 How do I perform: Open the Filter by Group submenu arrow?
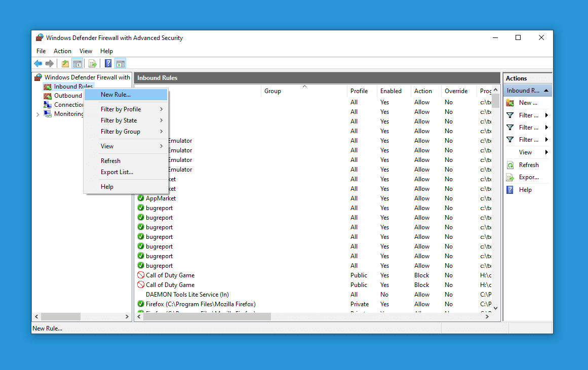pos(162,132)
